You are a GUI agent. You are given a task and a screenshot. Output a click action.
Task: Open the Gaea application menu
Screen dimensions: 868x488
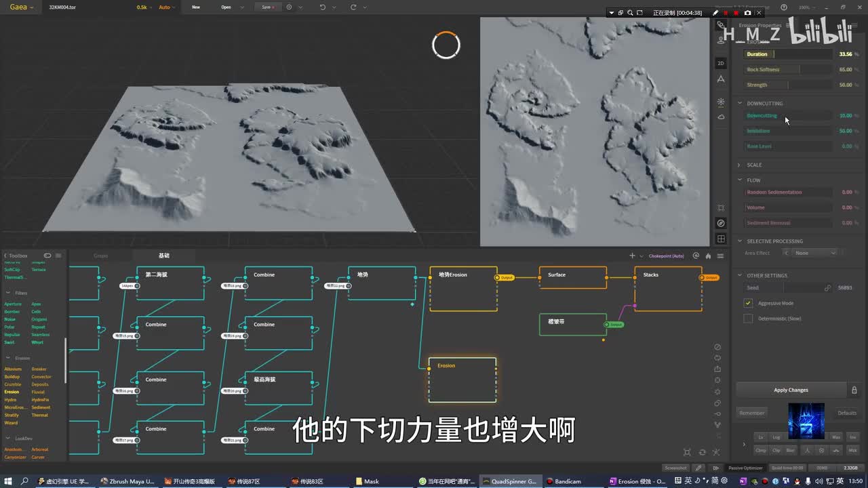coord(22,7)
